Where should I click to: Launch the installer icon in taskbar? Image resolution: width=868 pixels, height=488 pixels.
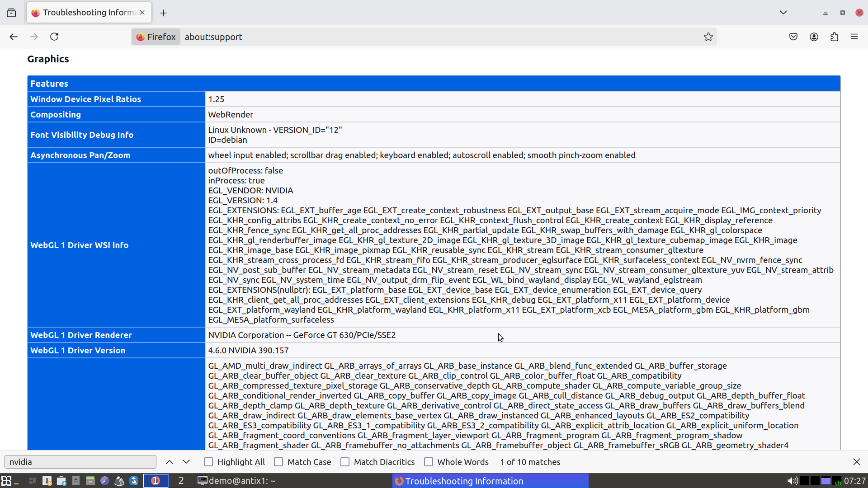pos(47,481)
